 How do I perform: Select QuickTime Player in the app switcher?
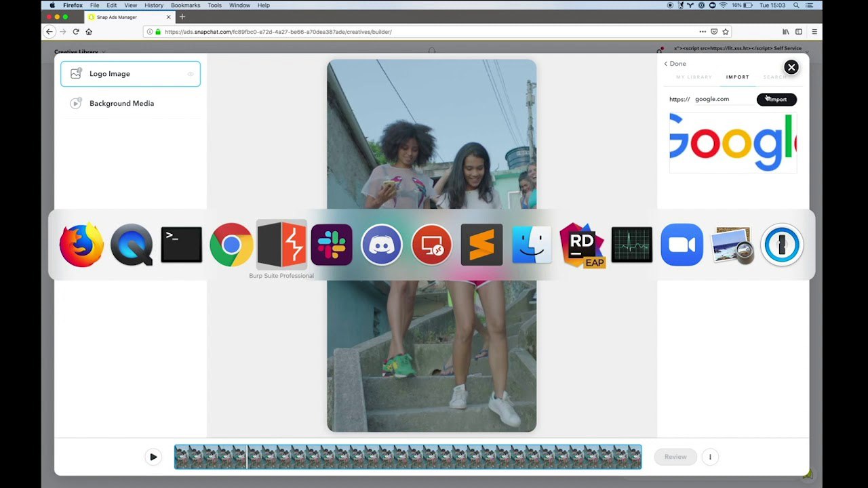click(x=132, y=245)
